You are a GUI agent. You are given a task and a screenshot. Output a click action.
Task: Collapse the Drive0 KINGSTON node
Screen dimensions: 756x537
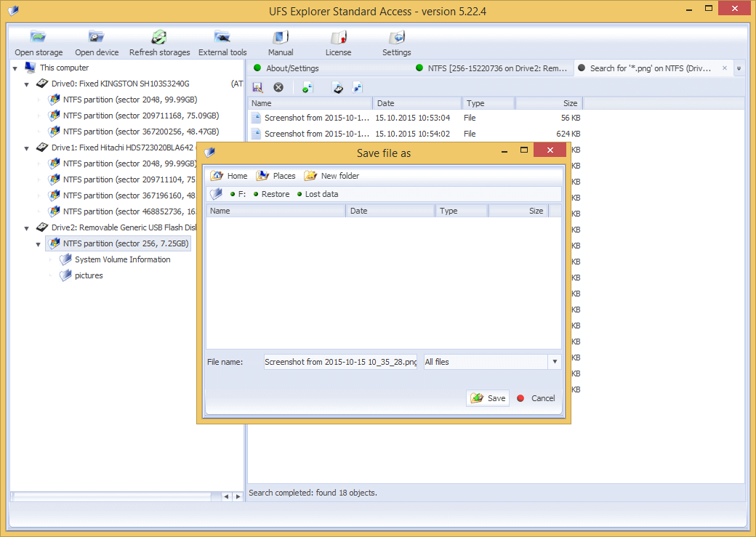coord(26,84)
